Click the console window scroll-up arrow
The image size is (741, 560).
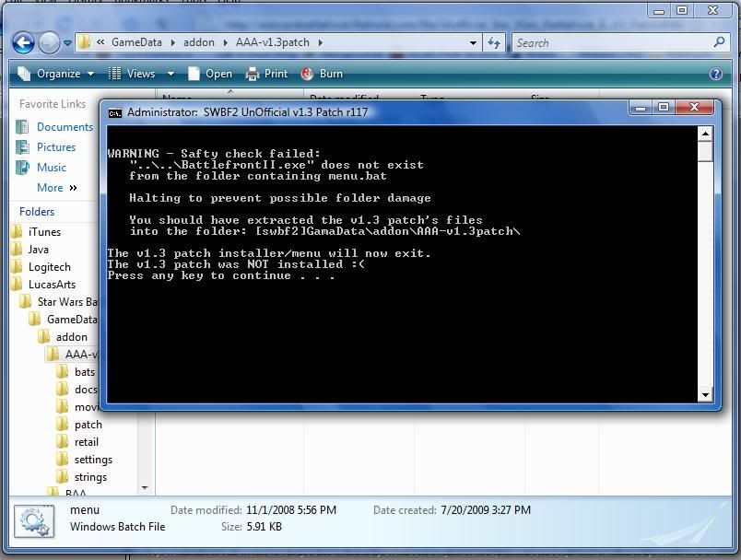coord(705,134)
